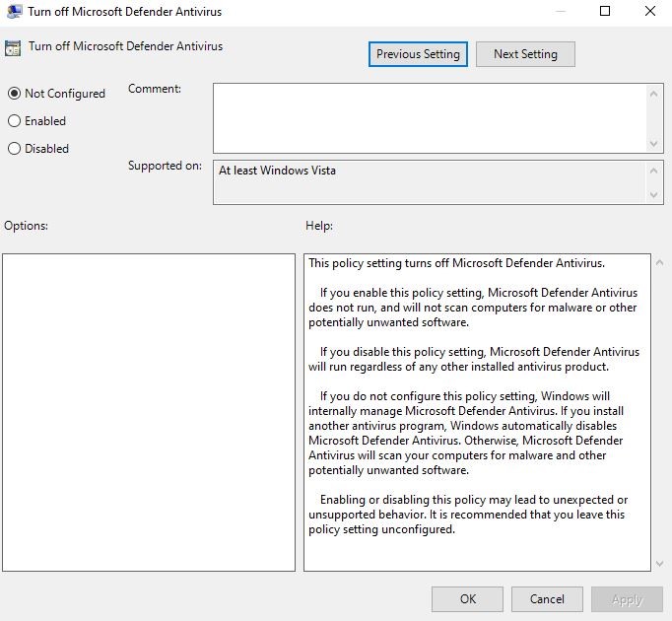Click the Help pane scroll down arrow
Viewport: 672px width, 621px height.
(659, 564)
